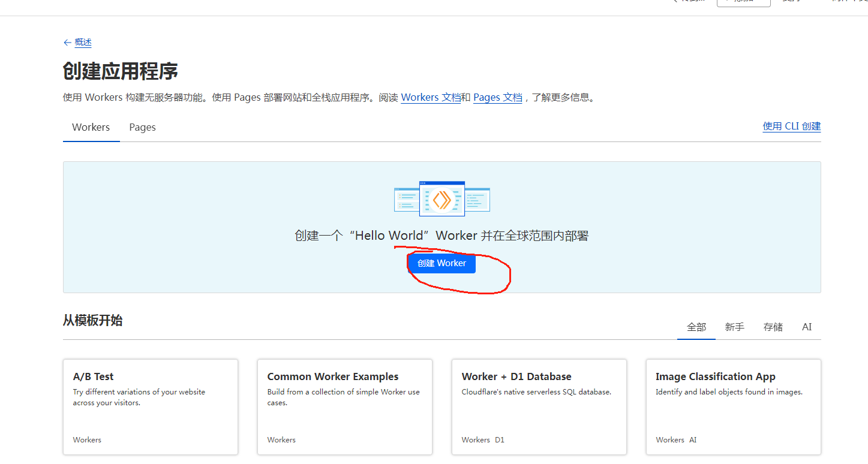This screenshot has height=464, width=868.
Task: Open the Workers 文档 link
Action: pyautogui.click(x=431, y=97)
